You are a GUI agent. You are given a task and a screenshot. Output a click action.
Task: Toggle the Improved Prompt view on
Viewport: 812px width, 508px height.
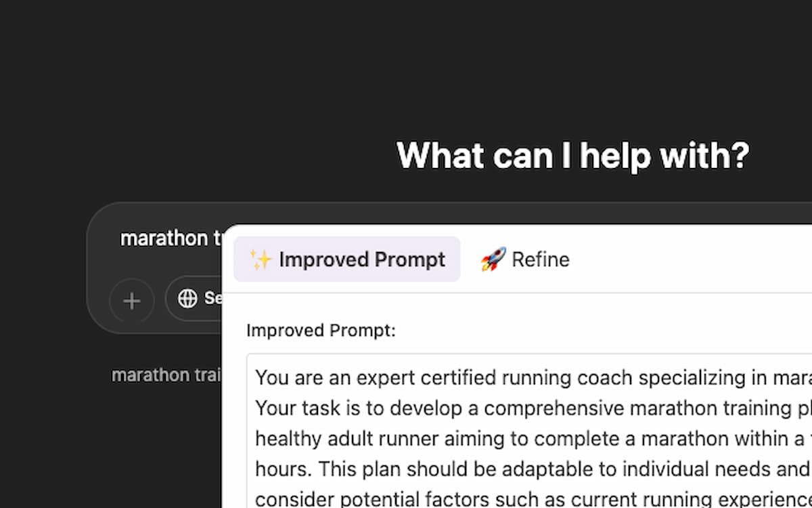346,259
